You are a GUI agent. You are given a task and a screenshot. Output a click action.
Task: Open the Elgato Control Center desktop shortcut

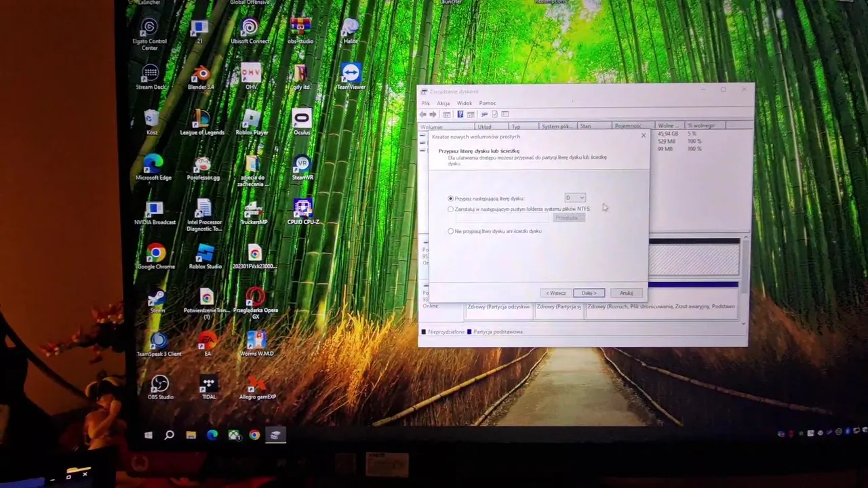pyautogui.click(x=149, y=34)
